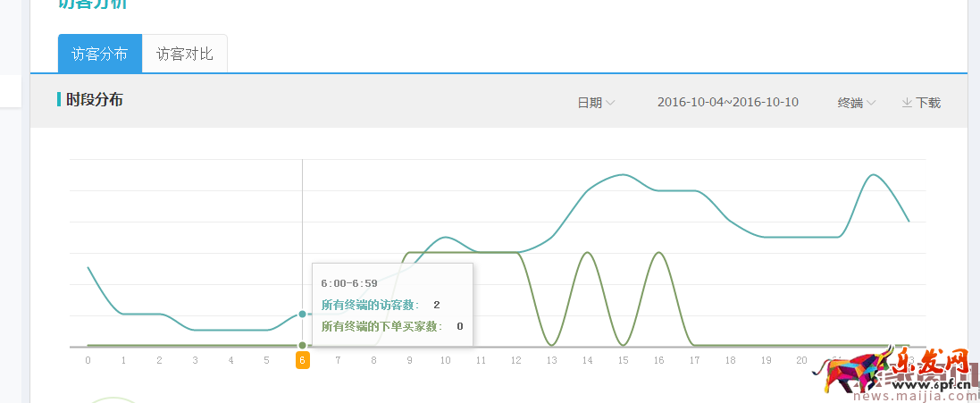This screenshot has height=403, width=980.
Task: Click the 所有终端的下单买家数 line in tooltip
Action: 381,326
